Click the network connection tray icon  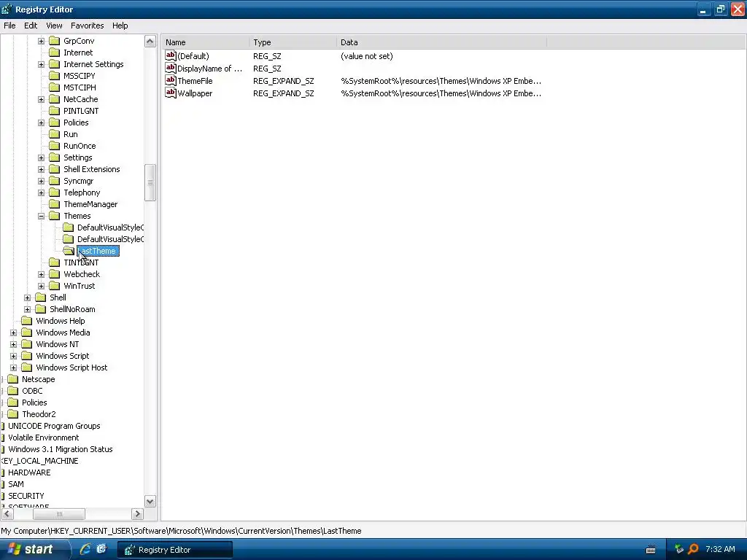[679, 549]
